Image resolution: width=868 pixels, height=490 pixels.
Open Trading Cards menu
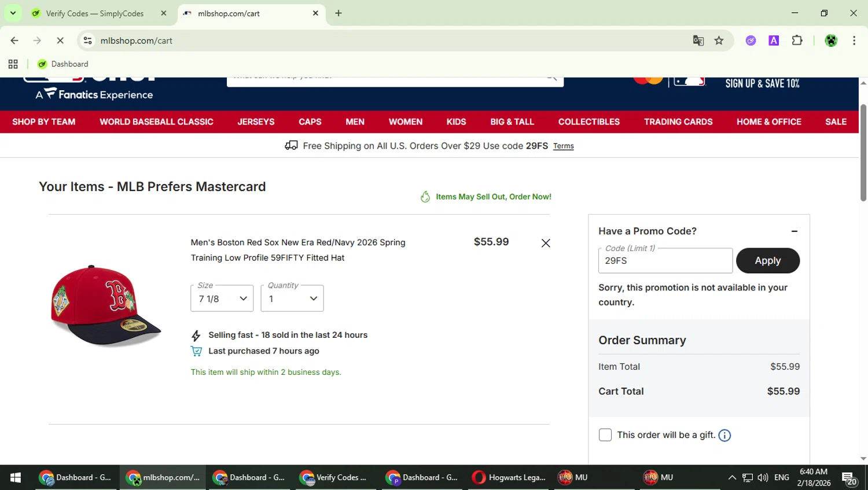678,122
